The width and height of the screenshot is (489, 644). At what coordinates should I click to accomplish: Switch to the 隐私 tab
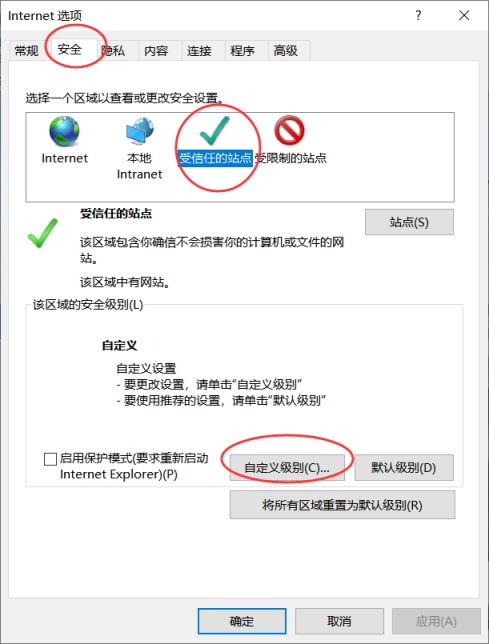coord(113,51)
